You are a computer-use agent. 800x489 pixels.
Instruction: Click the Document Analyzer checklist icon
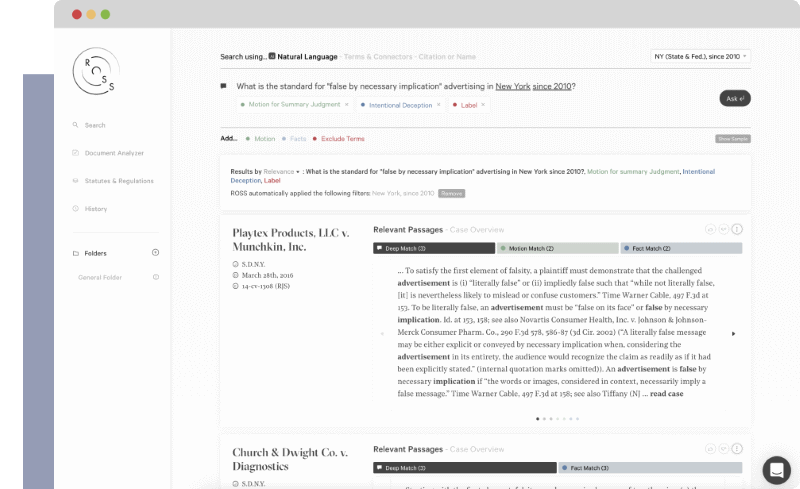[x=76, y=153]
